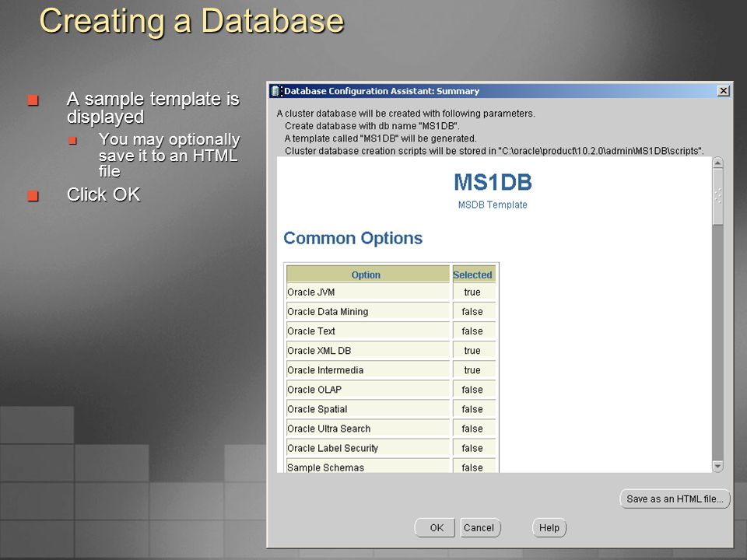The height and width of the screenshot is (560, 747).
Task: Click the OK button
Action: pos(434,527)
